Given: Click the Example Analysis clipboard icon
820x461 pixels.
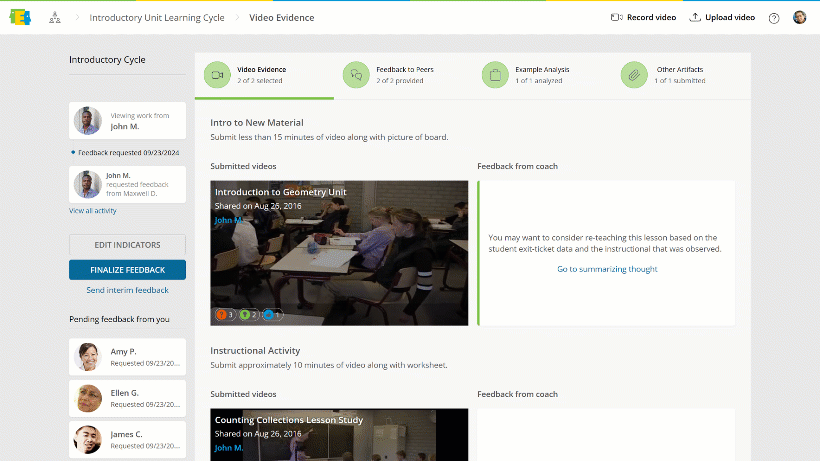Looking at the screenshot, I should tap(495, 75).
